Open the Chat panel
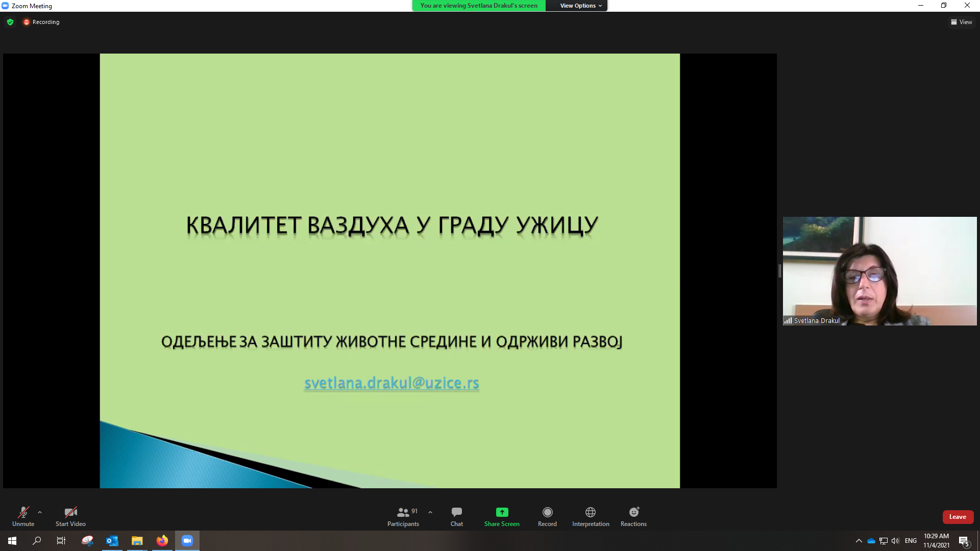The image size is (980, 551). 457,516
